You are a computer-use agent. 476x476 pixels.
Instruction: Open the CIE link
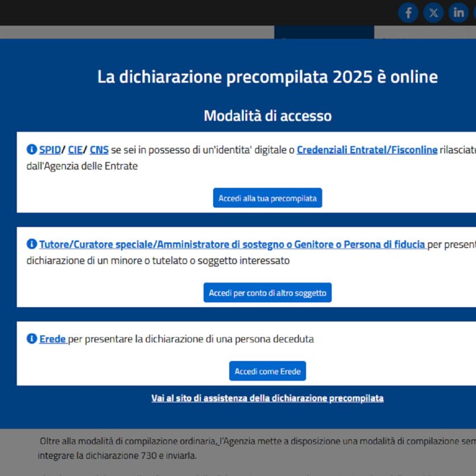[76, 150]
